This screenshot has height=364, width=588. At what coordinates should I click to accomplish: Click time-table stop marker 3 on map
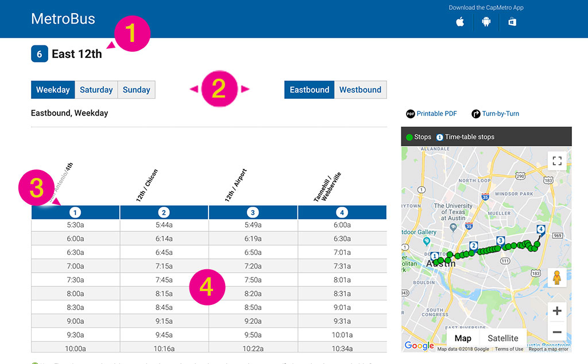500,241
